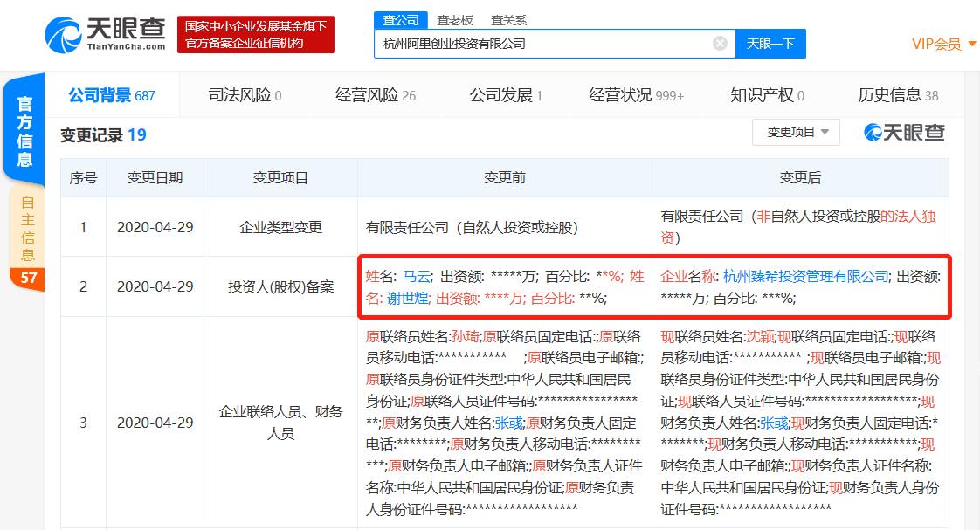Open the 经营状况 tab
This screenshot has width=980, height=530.
pos(636,95)
